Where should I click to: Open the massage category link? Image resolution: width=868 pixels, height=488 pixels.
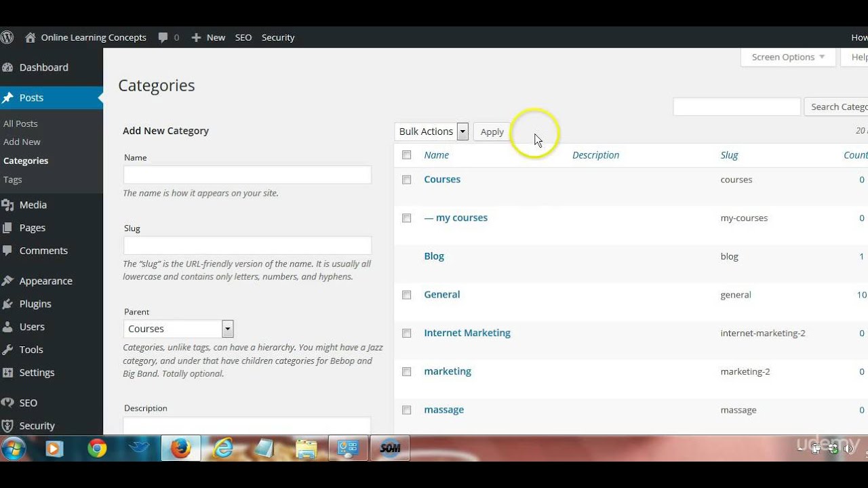click(444, 409)
